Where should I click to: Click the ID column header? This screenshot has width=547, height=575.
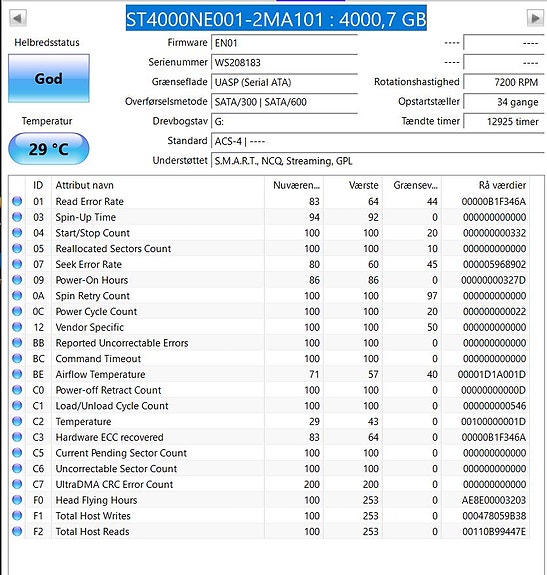[38, 185]
